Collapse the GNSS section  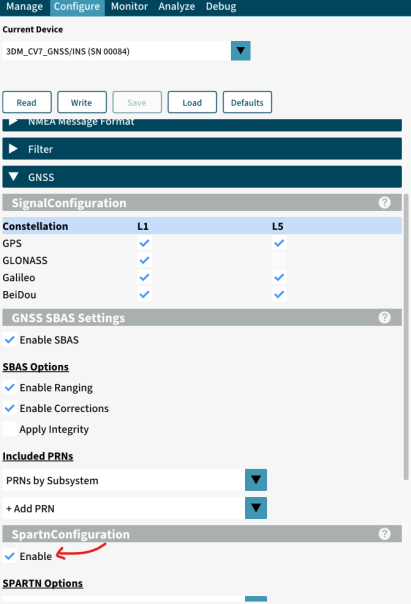202,177
